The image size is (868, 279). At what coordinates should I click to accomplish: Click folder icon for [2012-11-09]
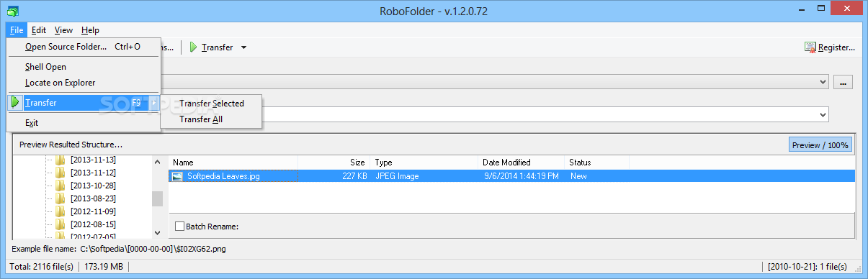point(61,211)
